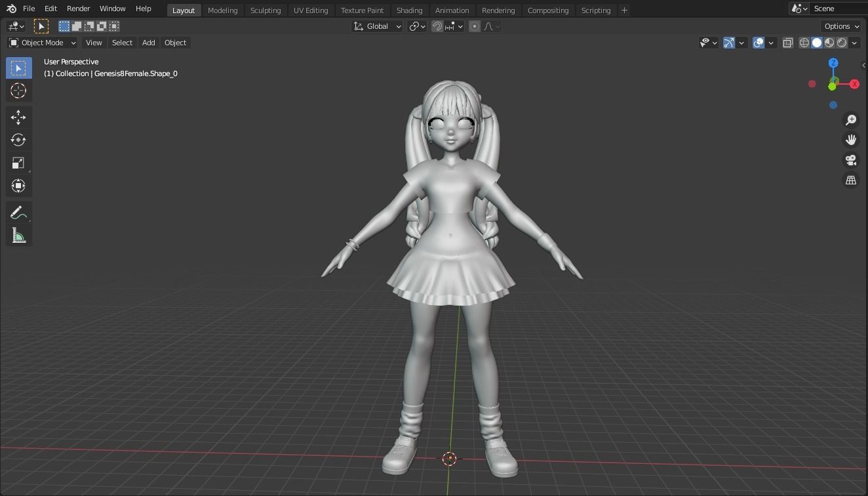Open the Render menu
868x496 pixels.
pos(78,8)
